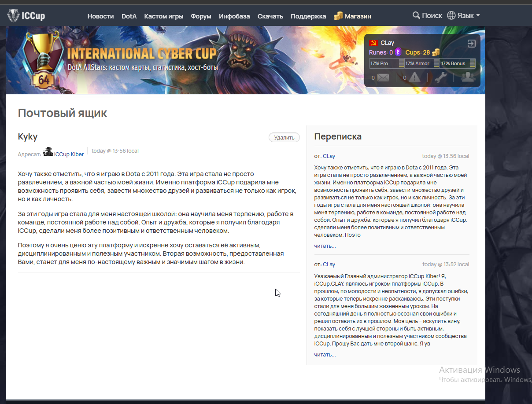Open the Новости menu item
This screenshot has height=404, width=532.
click(100, 16)
